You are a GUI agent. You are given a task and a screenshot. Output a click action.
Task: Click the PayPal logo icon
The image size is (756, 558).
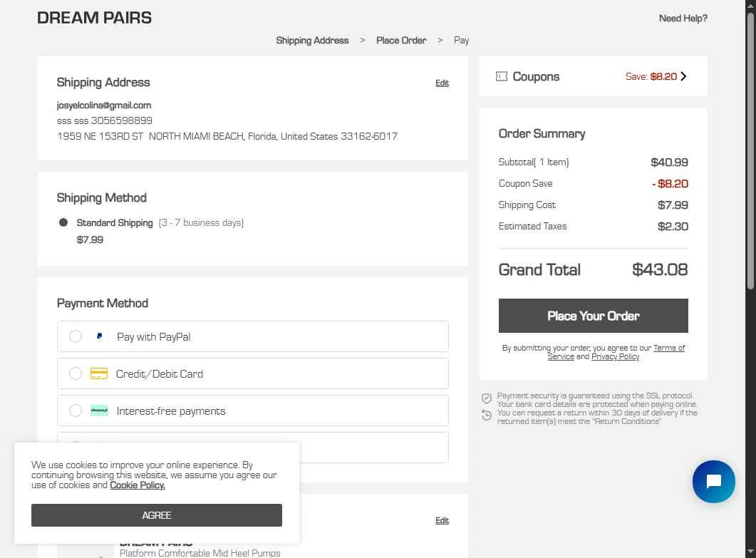(99, 336)
